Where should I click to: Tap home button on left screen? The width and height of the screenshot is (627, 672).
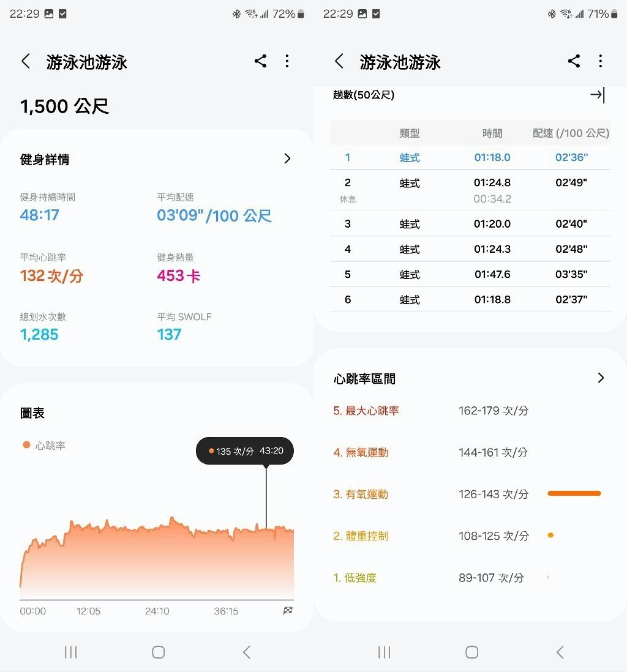pyautogui.click(x=158, y=652)
